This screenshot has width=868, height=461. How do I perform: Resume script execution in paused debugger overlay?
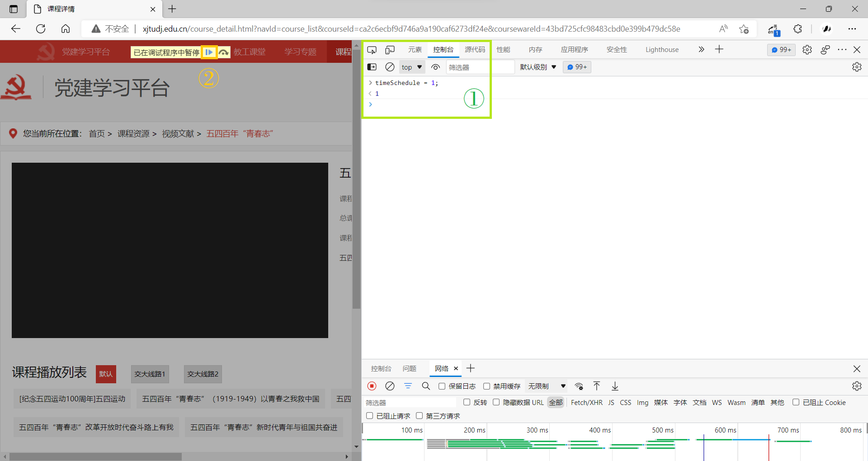209,52
